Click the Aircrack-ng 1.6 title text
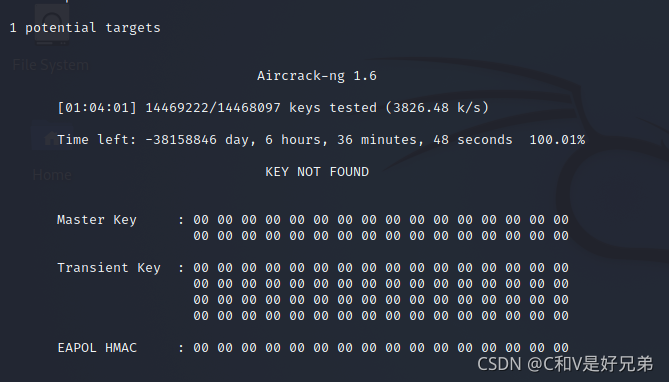Screen dimensions: 669x382 tap(317, 76)
